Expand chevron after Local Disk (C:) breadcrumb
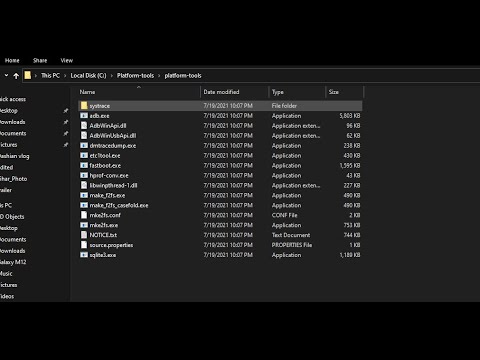 111,76
